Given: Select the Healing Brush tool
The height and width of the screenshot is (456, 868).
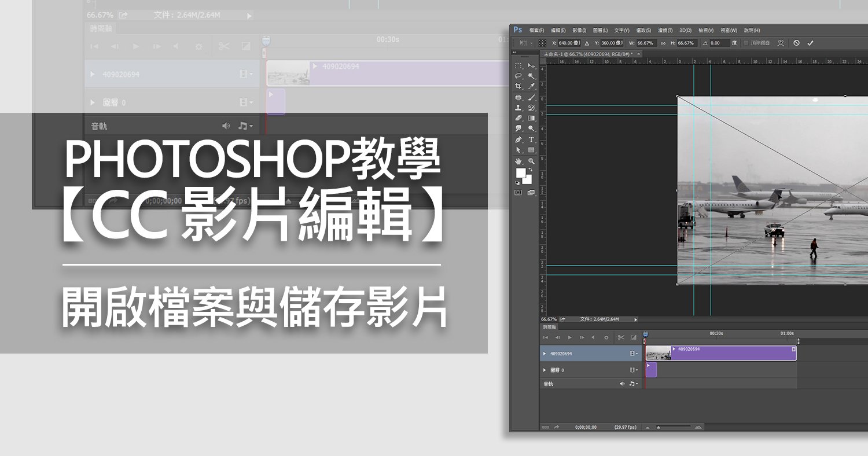Looking at the screenshot, I should [518, 98].
